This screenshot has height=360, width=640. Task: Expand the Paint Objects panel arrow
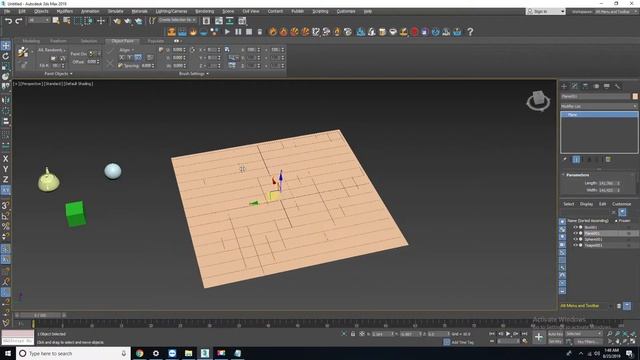coord(71,74)
